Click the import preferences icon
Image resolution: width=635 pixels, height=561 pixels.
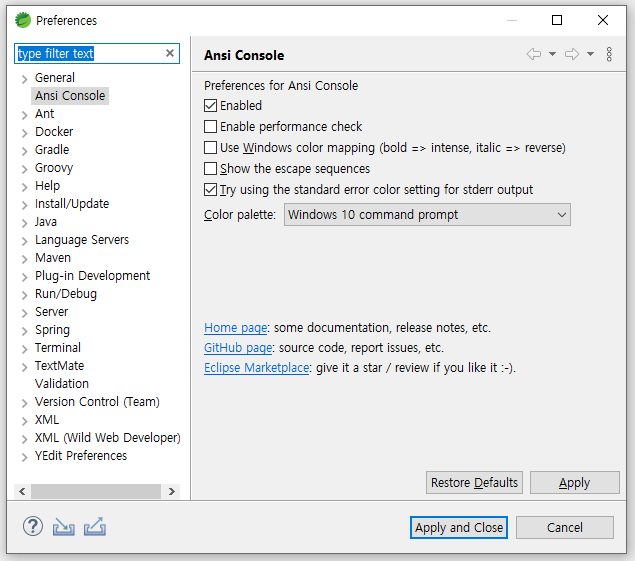click(64, 527)
